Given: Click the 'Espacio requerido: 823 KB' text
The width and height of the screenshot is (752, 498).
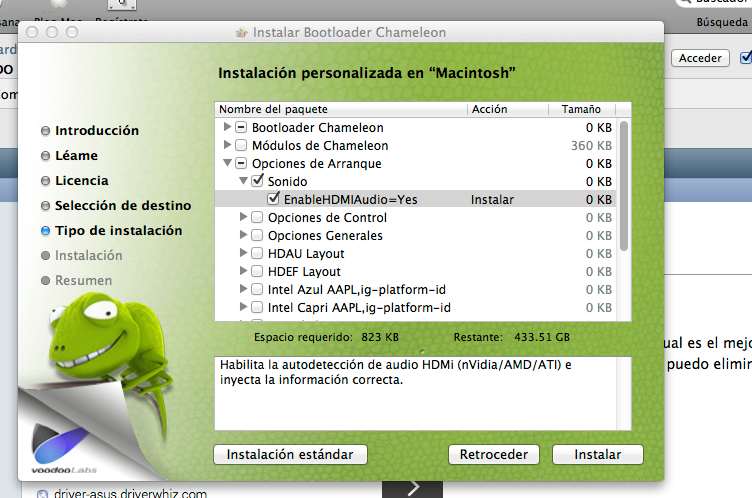Looking at the screenshot, I should point(326,337).
